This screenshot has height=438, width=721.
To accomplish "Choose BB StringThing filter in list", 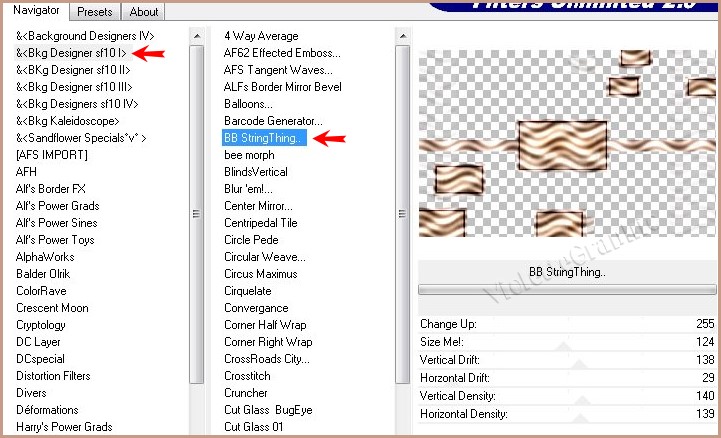I will click(x=265, y=138).
